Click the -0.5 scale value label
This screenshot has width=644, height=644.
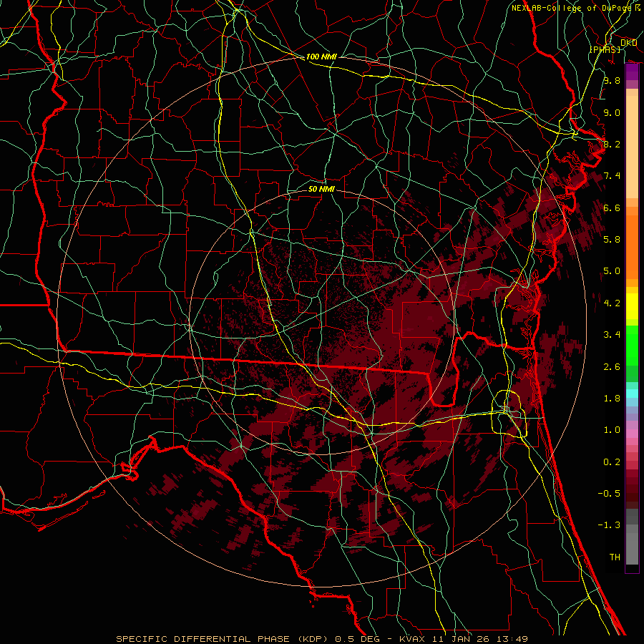pyautogui.click(x=611, y=493)
